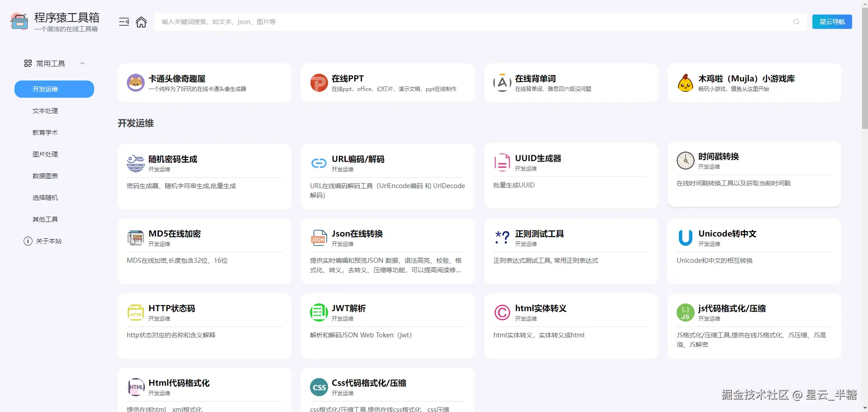Go to the home page icon
Image resolution: width=868 pixels, height=412 pixels.
141,22
